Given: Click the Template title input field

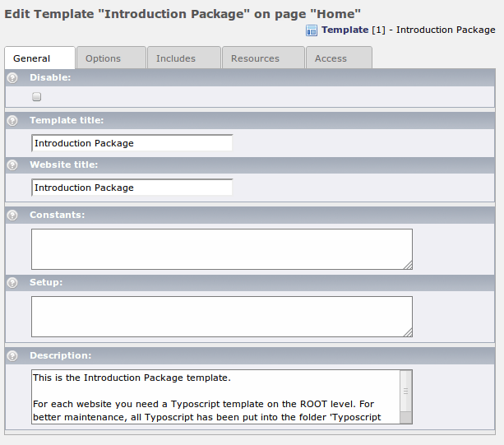Looking at the screenshot, I should (x=132, y=143).
